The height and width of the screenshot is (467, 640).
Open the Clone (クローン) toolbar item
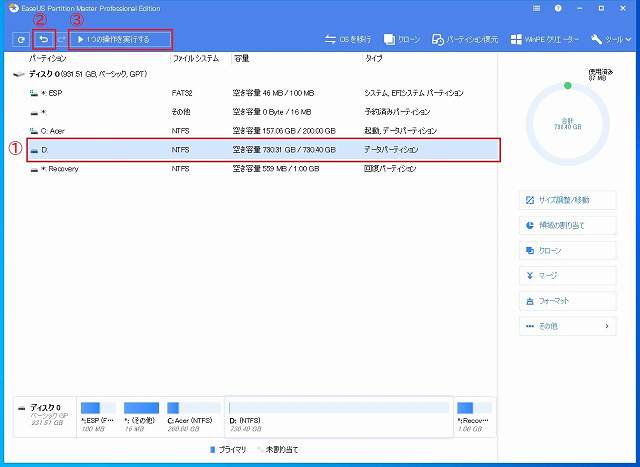pyautogui.click(x=402, y=40)
